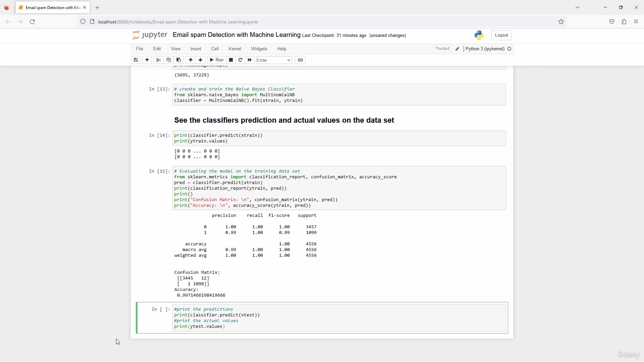Image resolution: width=644 pixels, height=362 pixels.
Task: Restart kernel and run all cells with fast-forward icon
Action: pyautogui.click(x=250, y=60)
